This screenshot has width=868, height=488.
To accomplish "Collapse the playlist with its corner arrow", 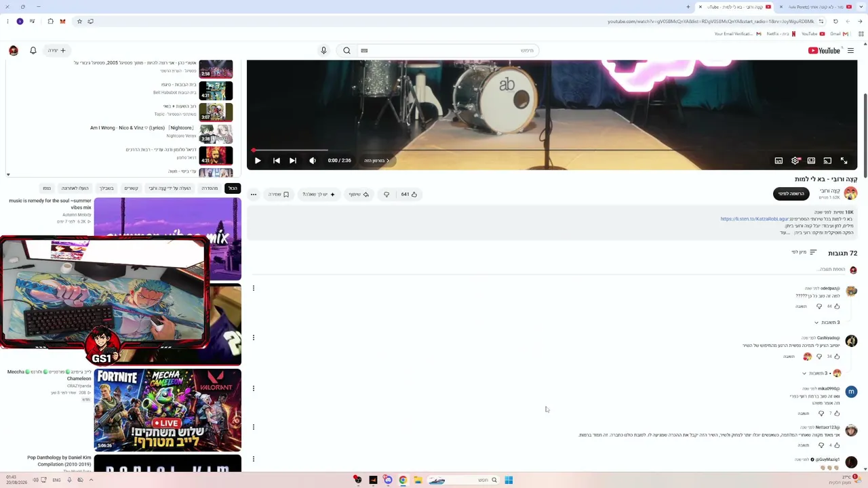I will pyautogui.click(x=8, y=175).
